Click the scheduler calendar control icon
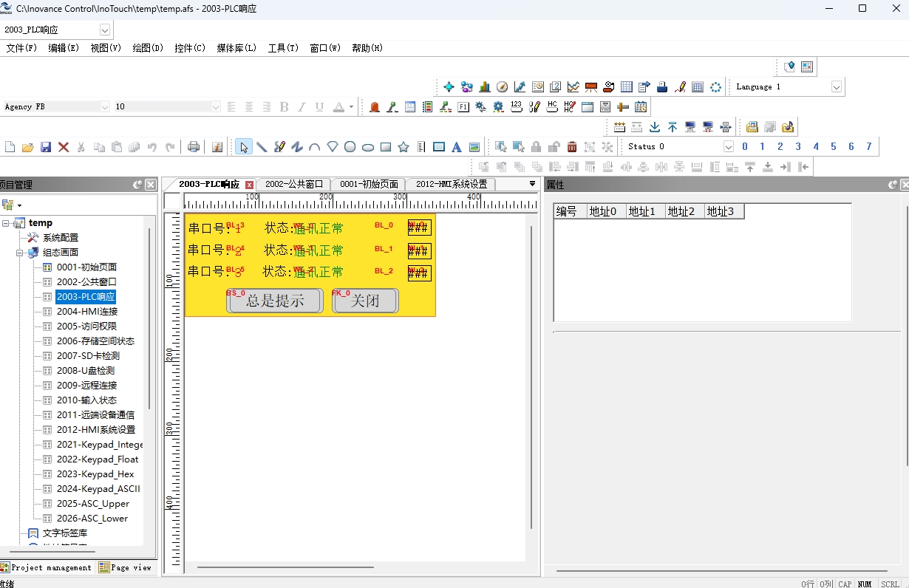Image resolution: width=909 pixels, height=588 pixels. coord(641,107)
